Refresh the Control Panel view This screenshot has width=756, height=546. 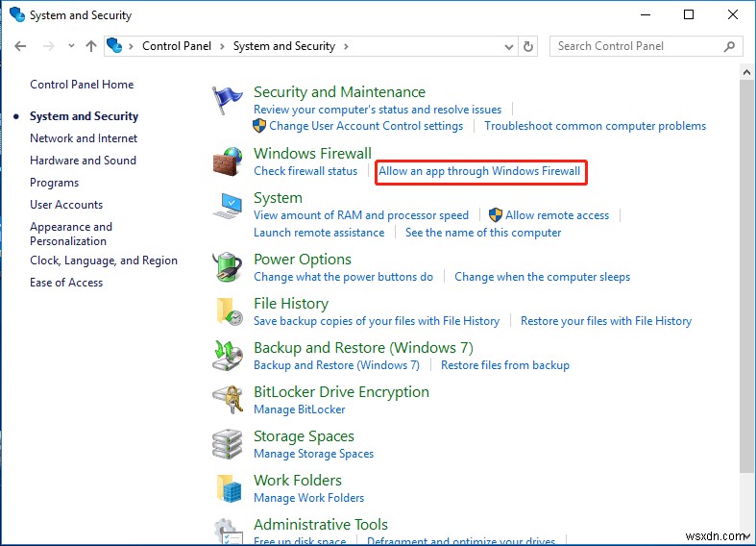click(528, 46)
